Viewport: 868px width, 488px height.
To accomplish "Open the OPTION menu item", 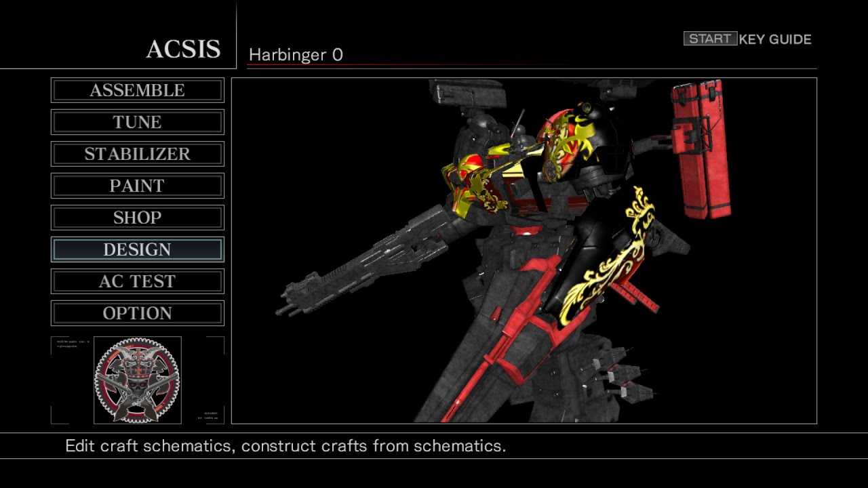I will 137,313.
